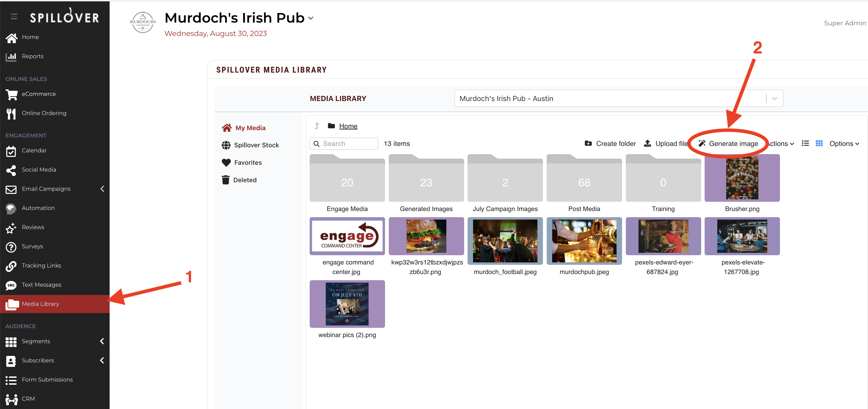
Task: Click the Home breadcrumb link
Action: pyautogui.click(x=348, y=126)
